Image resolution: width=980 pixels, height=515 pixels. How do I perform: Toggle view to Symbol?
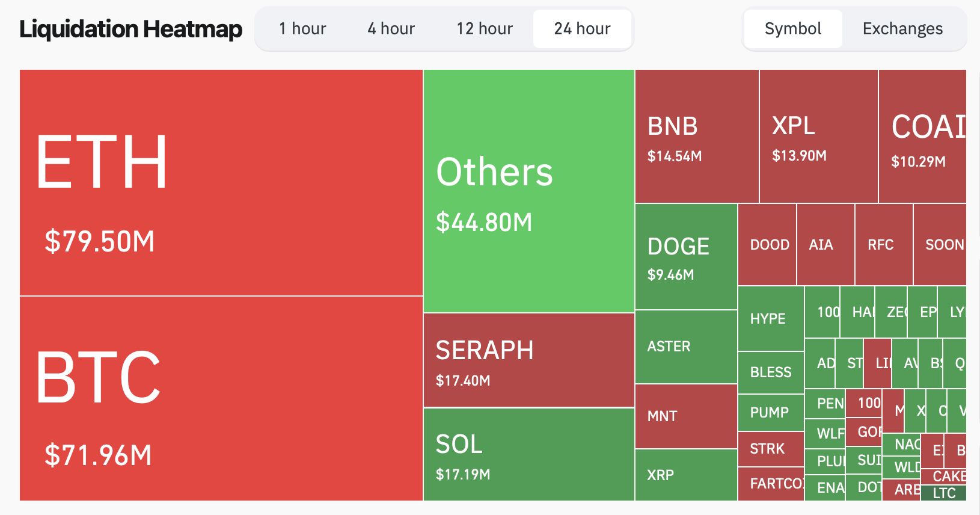[x=792, y=29]
